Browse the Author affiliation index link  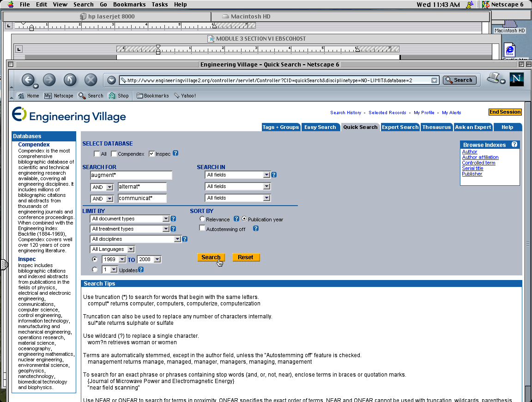[x=480, y=157]
